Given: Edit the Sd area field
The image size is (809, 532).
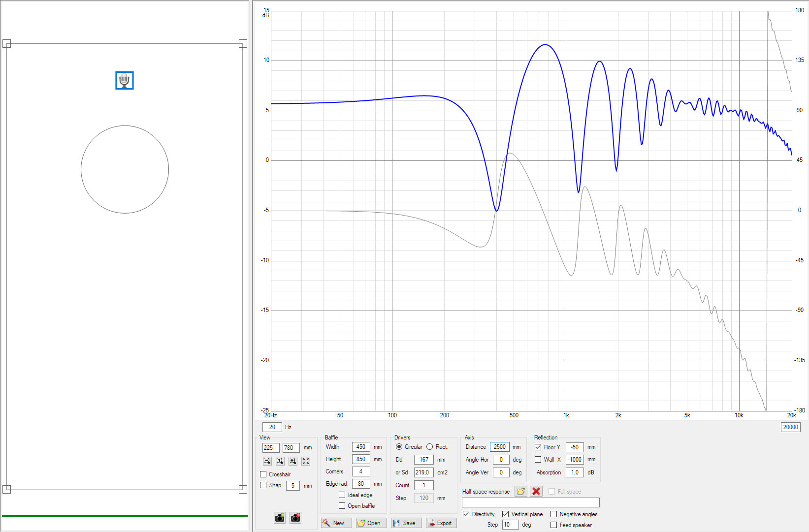Looking at the screenshot, I should tap(424, 472).
